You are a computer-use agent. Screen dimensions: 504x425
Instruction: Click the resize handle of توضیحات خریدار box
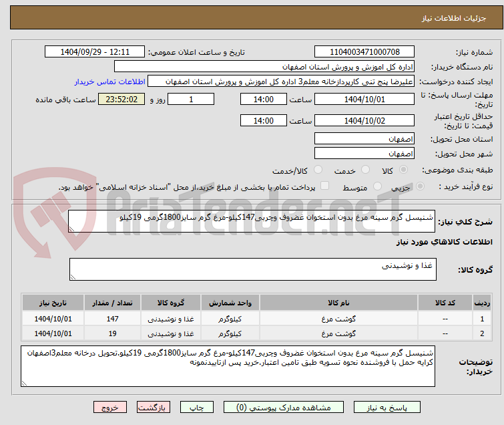pyautogui.click(x=25, y=383)
